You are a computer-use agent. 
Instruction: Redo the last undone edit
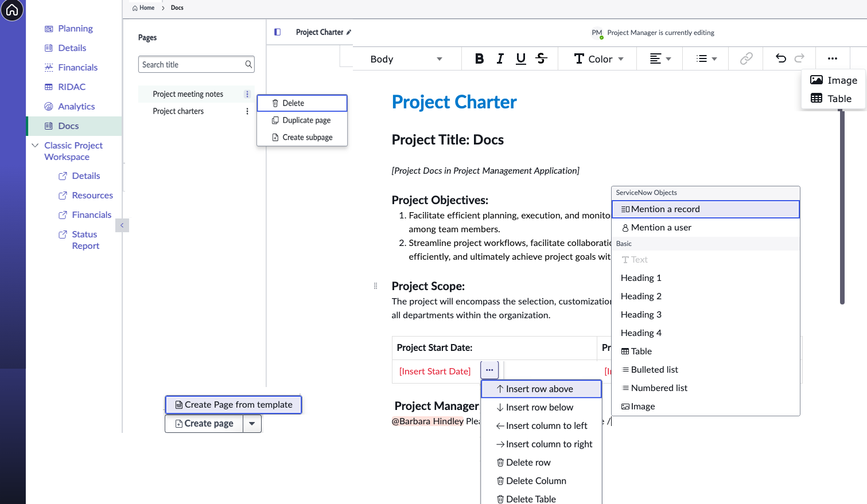point(799,58)
